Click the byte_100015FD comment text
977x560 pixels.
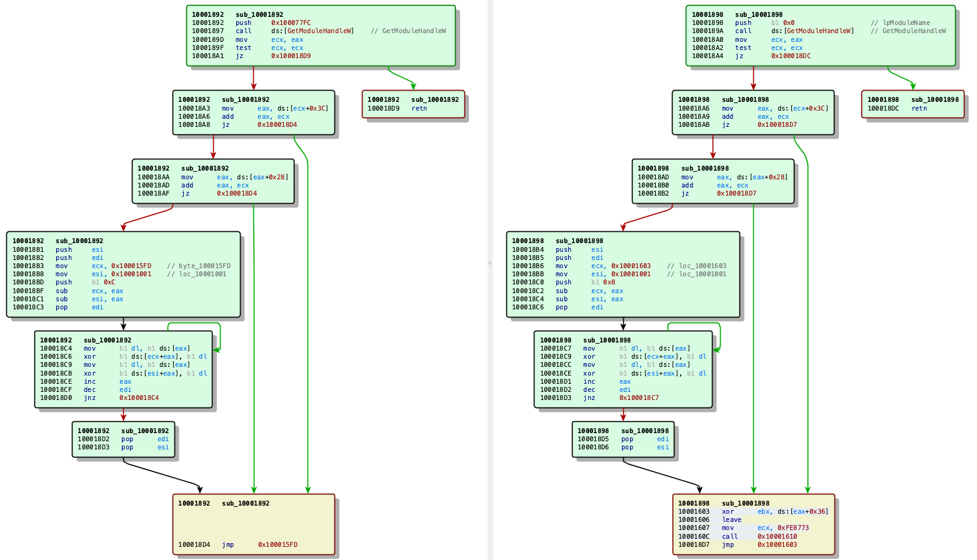[199, 266]
